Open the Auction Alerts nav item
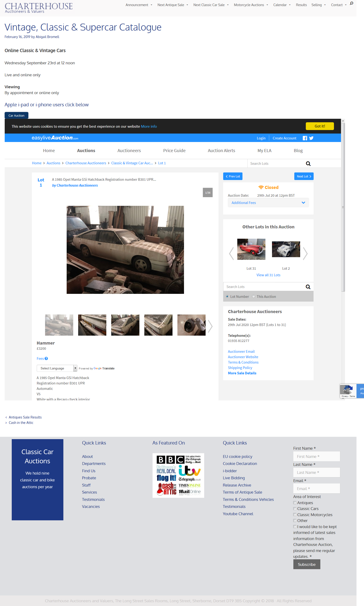 [x=222, y=151]
